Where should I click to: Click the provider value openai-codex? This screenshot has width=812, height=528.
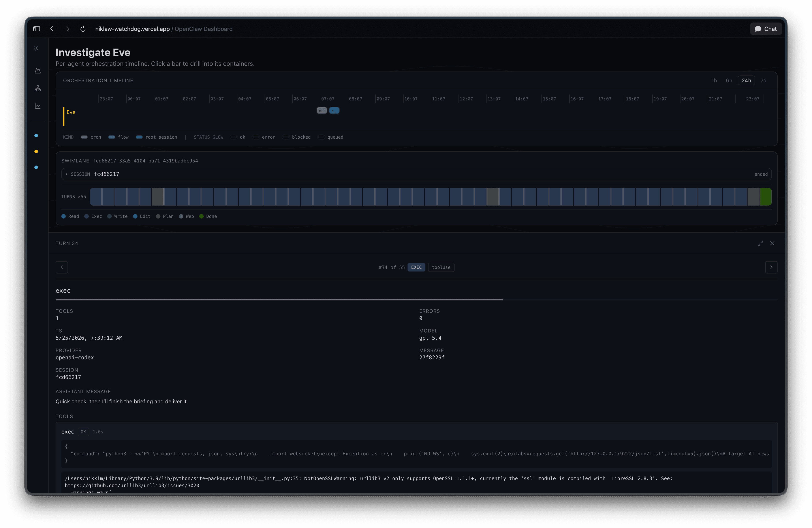point(75,358)
